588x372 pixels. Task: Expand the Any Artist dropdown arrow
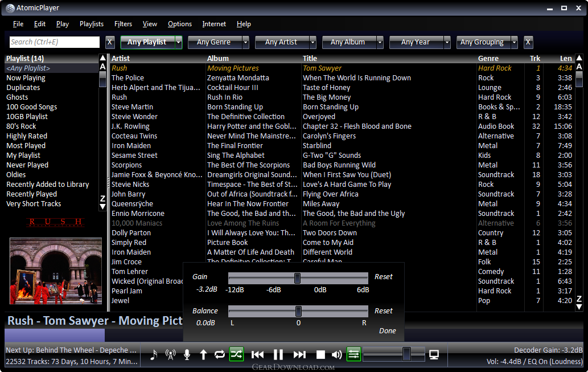[x=312, y=42]
